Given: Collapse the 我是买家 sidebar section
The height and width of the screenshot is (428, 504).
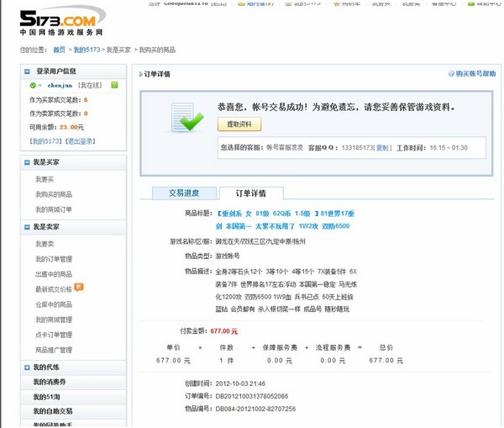Looking at the screenshot, I should [27, 161].
